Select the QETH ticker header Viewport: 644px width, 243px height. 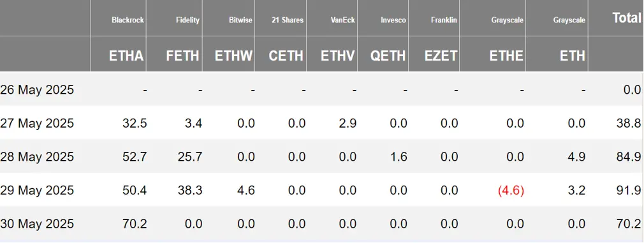388,56
